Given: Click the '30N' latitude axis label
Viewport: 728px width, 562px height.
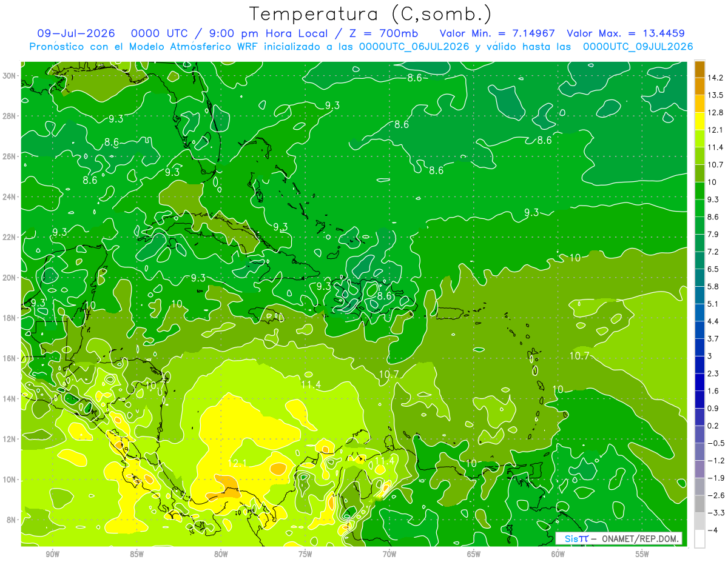Looking at the screenshot, I should [x=10, y=76].
